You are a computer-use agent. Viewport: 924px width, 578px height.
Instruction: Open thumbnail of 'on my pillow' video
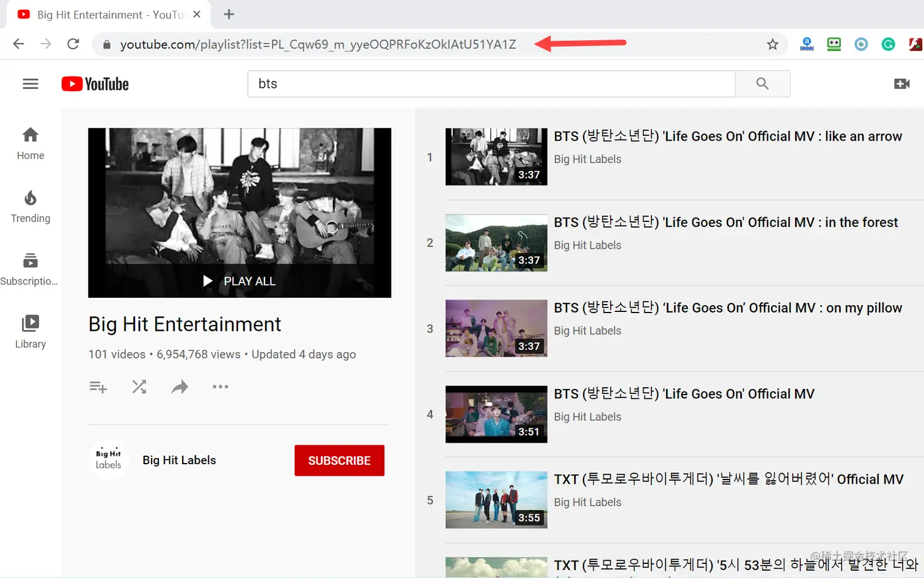(496, 328)
